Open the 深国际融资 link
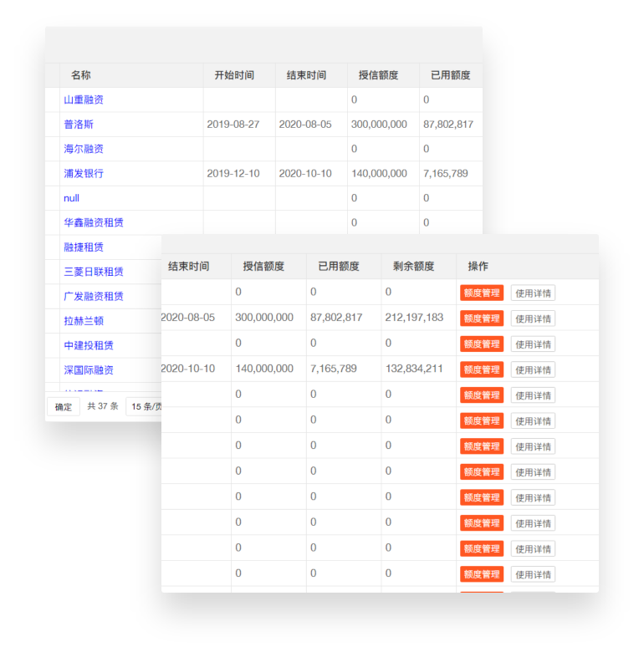 pos(89,370)
